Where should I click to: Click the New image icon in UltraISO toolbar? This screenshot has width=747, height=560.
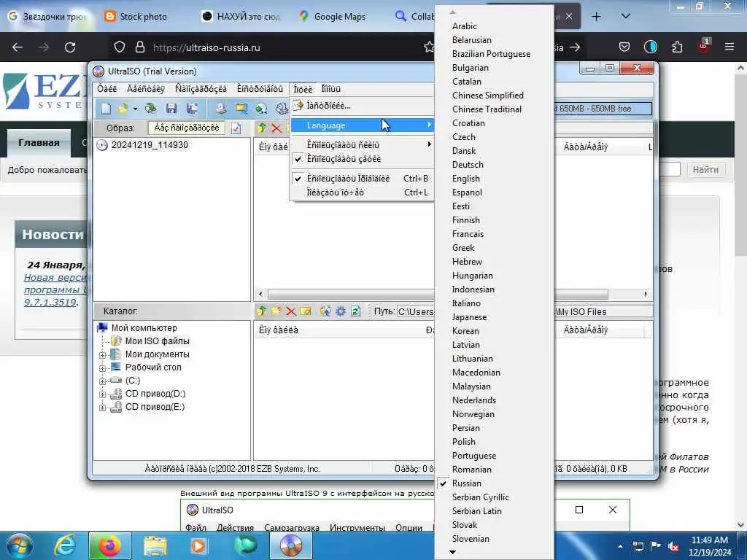point(106,109)
